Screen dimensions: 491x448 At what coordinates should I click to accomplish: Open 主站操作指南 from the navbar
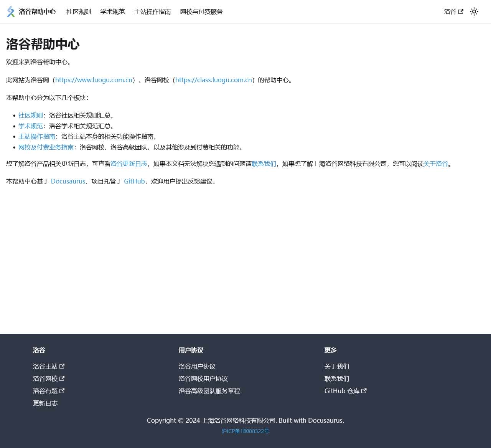[x=152, y=12]
